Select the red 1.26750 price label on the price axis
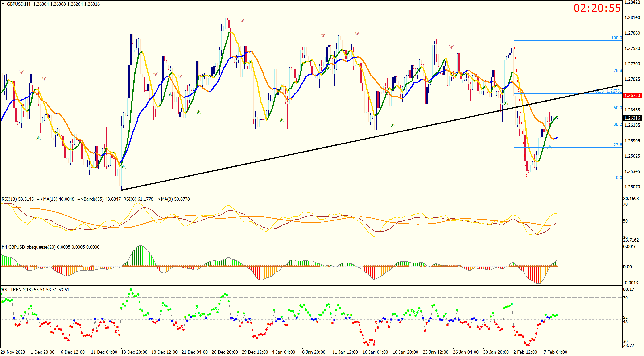Image resolution: width=644 pixels, height=356 pixels. pos(632,95)
